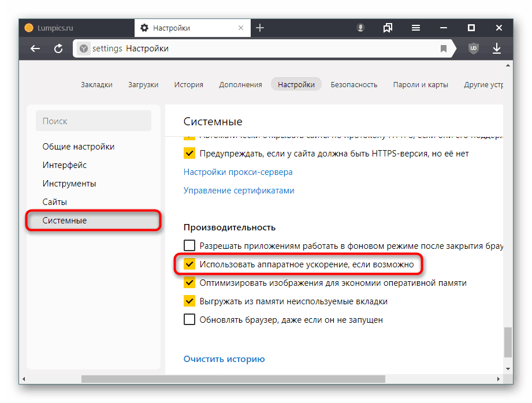
Task: Open a new tab with the plus button
Action: [x=260, y=28]
